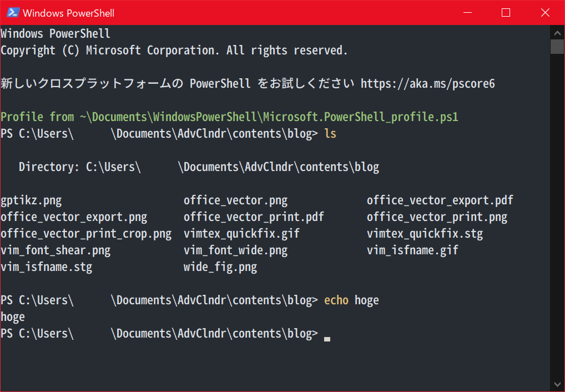The image size is (565, 392).
Task: Click the https://aka.ms/pscore6 link text
Action: pos(428,84)
